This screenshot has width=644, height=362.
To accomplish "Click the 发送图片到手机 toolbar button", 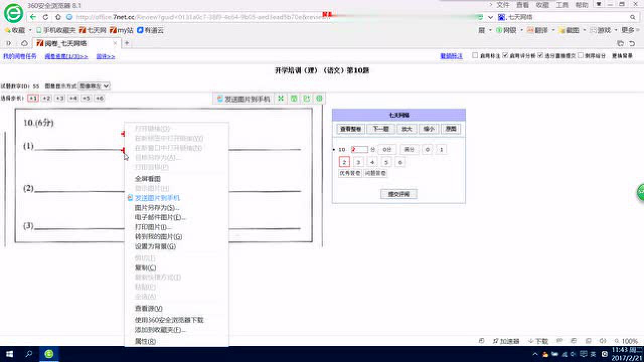I will coord(244,99).
